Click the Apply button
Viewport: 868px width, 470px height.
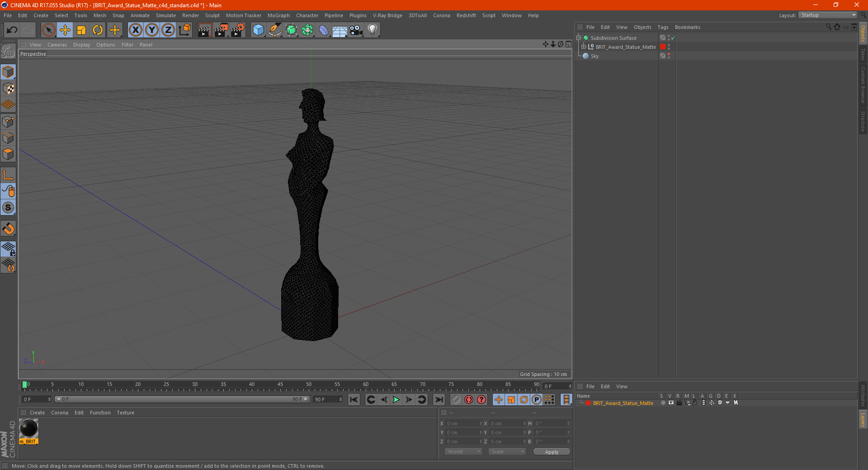tap(552, 452)
